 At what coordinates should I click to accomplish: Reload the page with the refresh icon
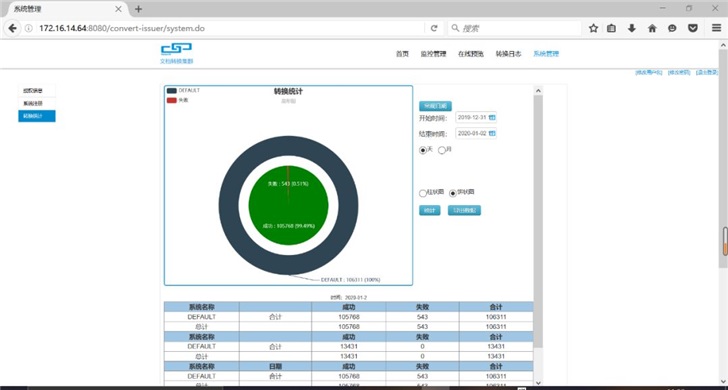tap(434, 28)
